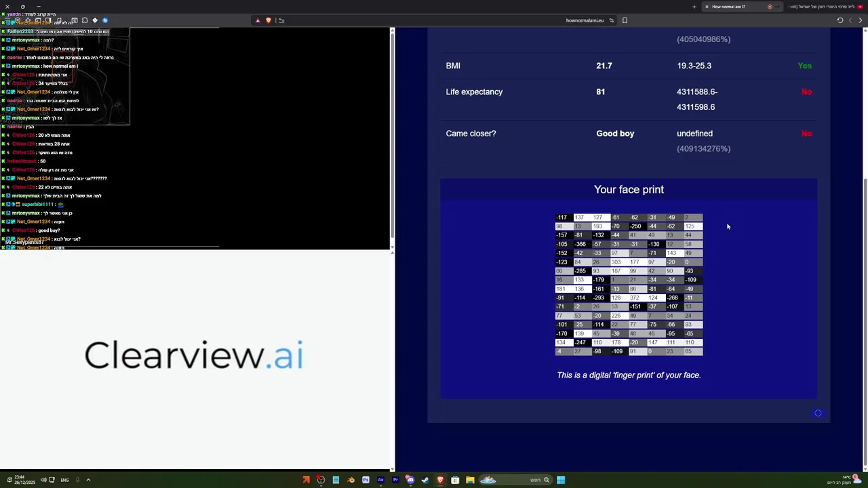The height and width of the screenshot is (488, 868).
Task: Click the share icon beside Brave Shields
Action: 281,20
